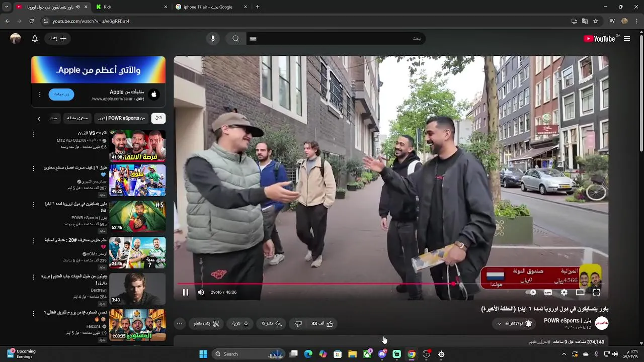Select the الكل filter chip
644x362 pixels.
pyautogui.click(x=158, y=118)
